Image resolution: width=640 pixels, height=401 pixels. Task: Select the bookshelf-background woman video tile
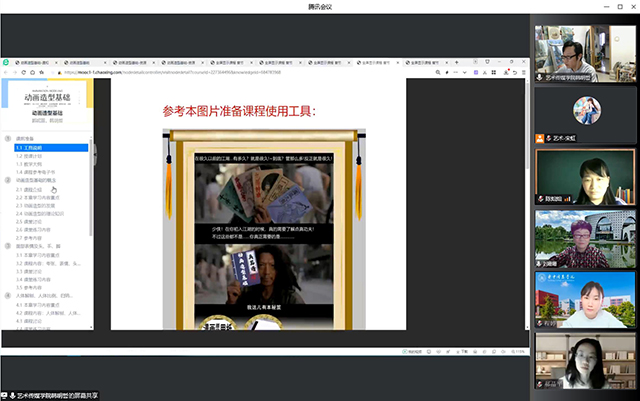tap(585, 361)
